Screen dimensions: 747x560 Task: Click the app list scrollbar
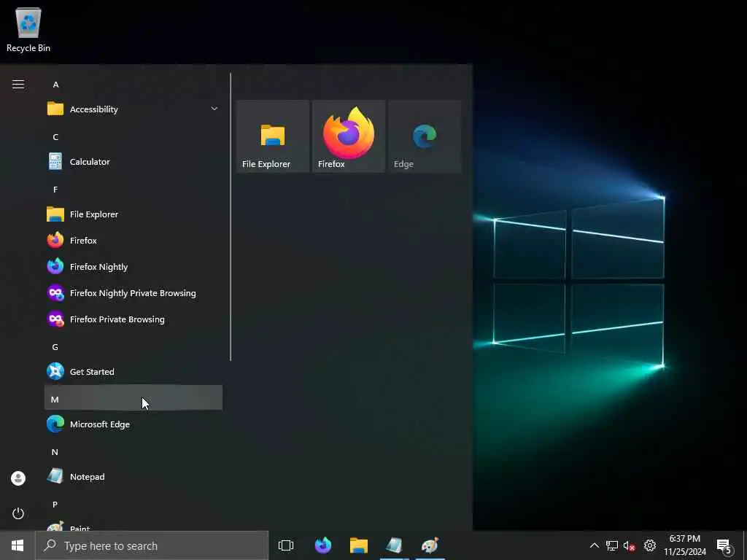point(231,217)
